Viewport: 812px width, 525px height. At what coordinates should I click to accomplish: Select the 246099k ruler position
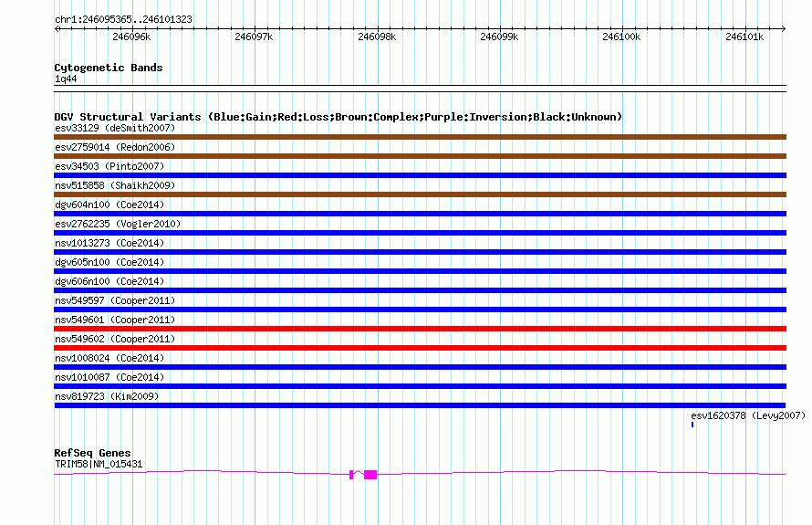499,37
